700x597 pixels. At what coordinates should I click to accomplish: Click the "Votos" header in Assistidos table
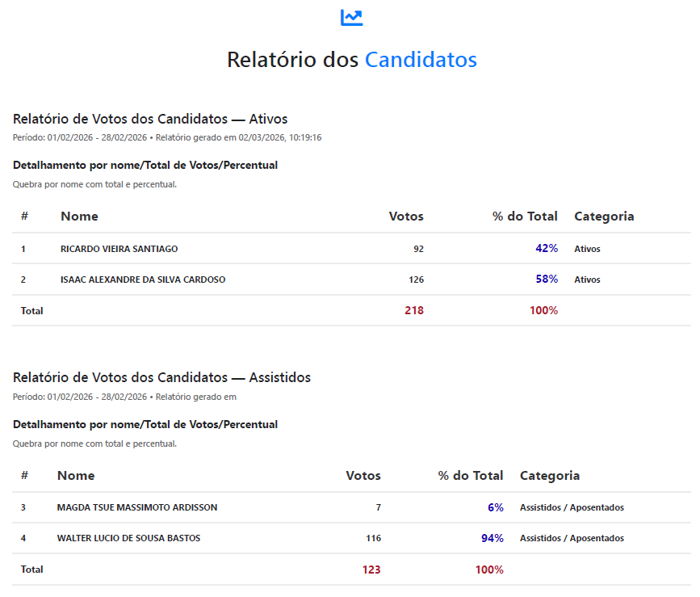coord(363,476)
